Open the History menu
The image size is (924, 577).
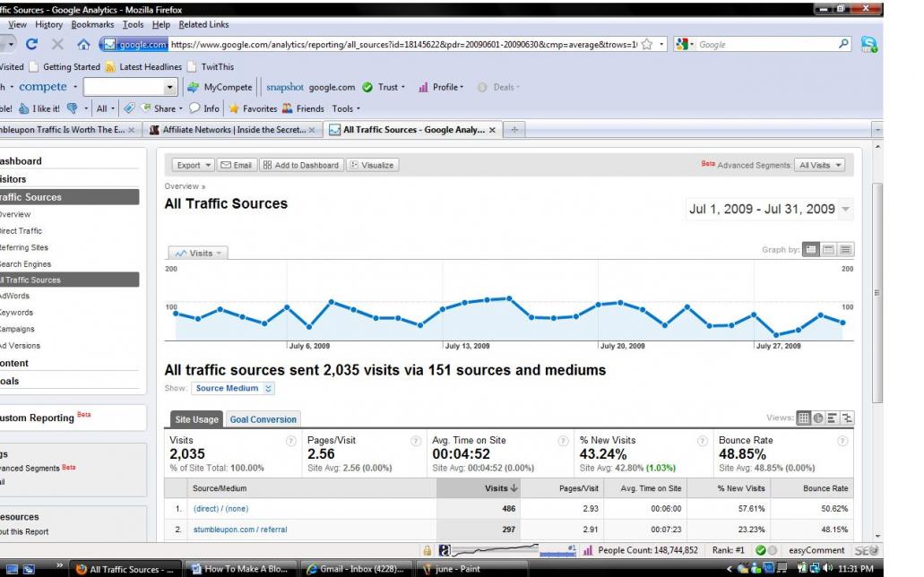click(x=49, y=25)
